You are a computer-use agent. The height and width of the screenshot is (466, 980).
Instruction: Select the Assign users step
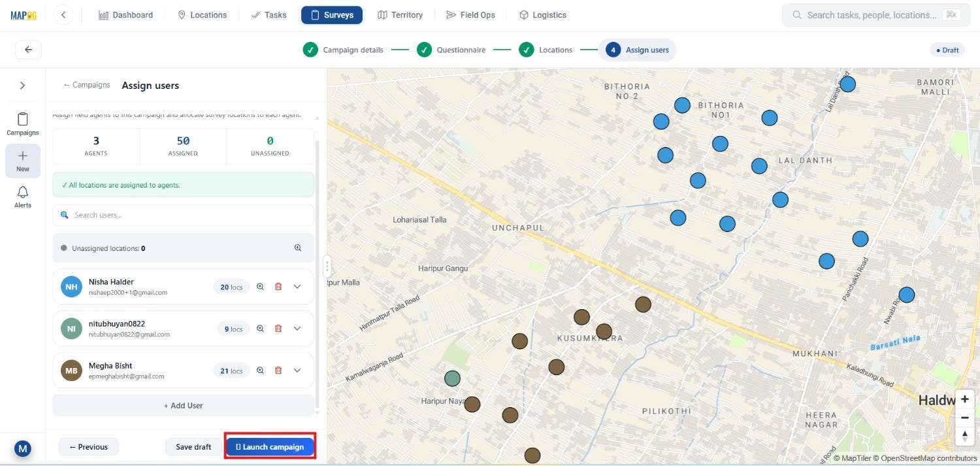point(638,50)
